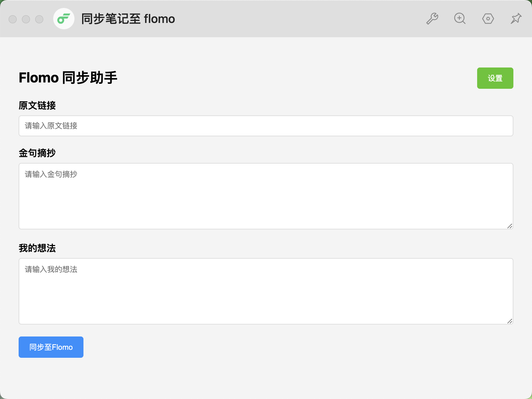Viewport: 532px width, 399px height.
Task: Pin the window with pushpin icon
Action: point(516,19)
